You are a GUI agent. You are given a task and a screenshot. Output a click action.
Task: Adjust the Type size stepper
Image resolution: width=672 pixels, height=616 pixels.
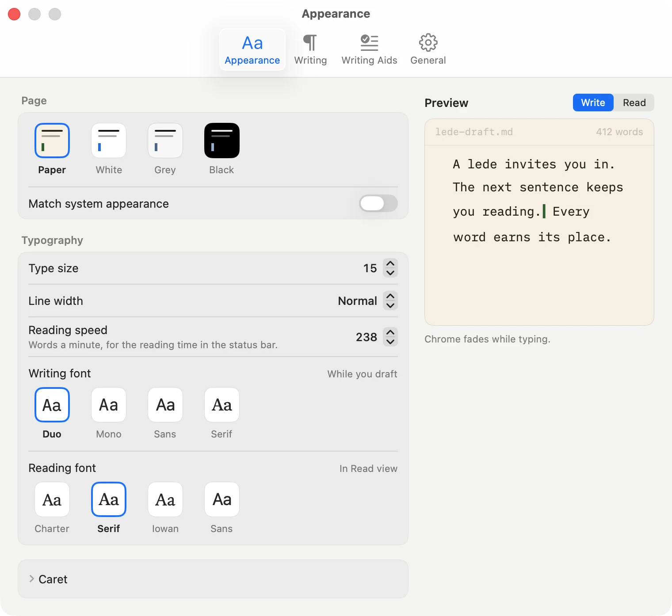[390, 268]
